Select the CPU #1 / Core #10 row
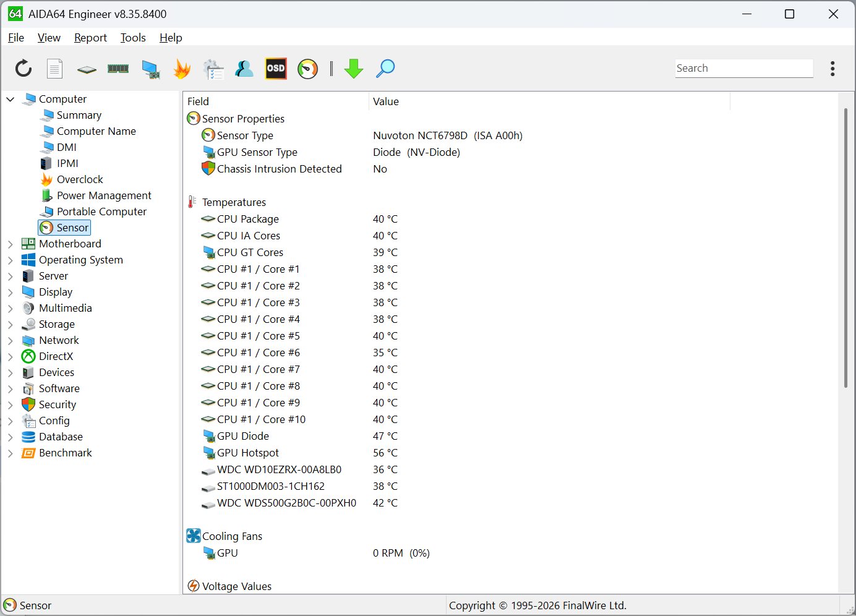 point(456,419)
